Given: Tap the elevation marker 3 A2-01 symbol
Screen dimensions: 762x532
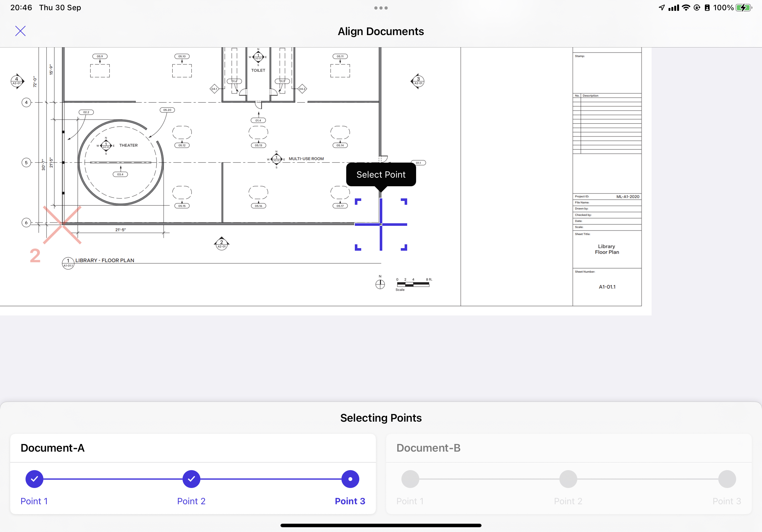Looking at the screenshot, I should [418, 81].
